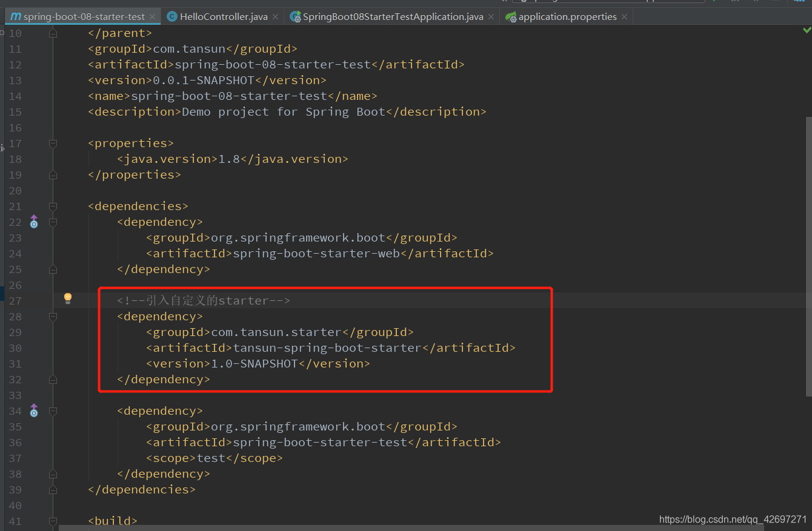Click the java.version 1.8 value

coord(229,159)
